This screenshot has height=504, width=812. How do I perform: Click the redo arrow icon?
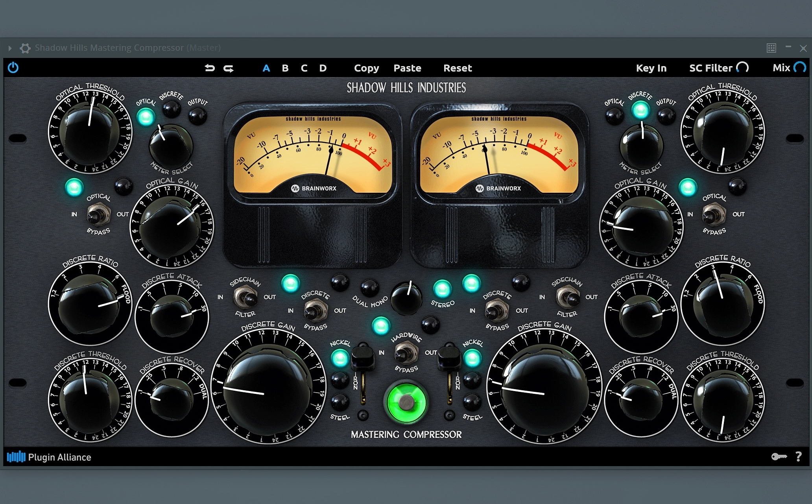point(229,68)
